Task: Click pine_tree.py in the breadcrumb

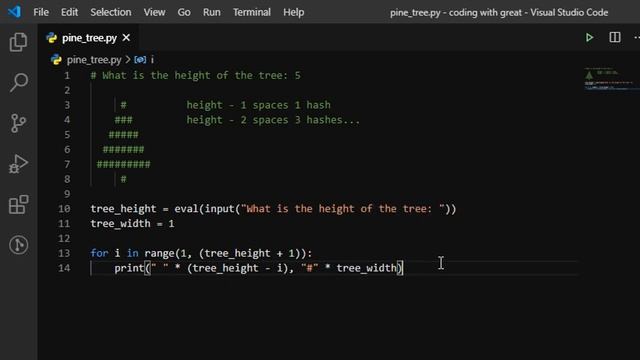Action: click(x=94, y=60)
